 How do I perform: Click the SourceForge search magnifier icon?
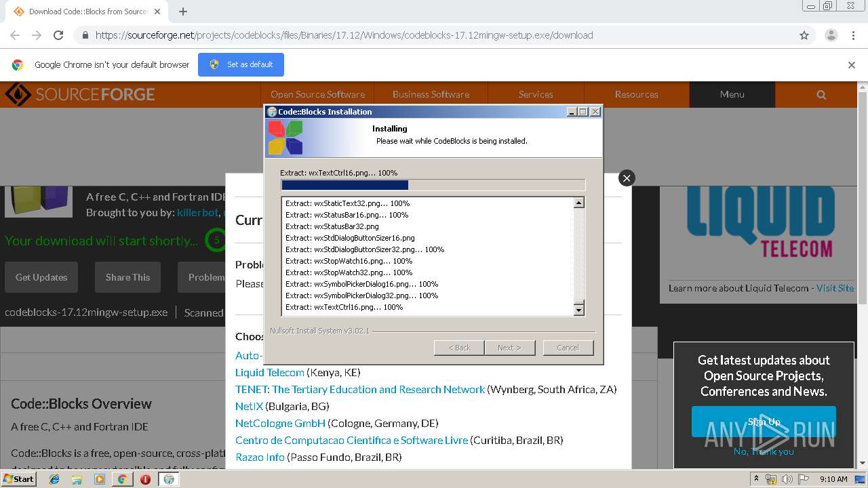(821, 95)
